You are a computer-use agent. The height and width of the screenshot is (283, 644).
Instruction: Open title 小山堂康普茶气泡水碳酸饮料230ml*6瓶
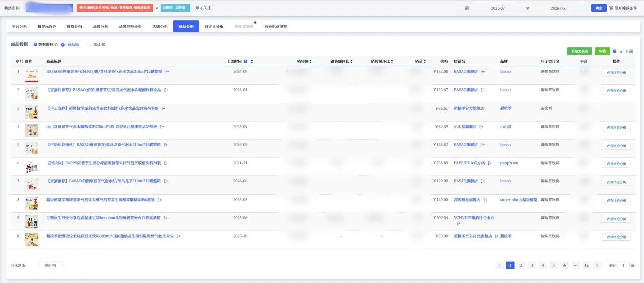pyautogui.click(x=102, y=127)
